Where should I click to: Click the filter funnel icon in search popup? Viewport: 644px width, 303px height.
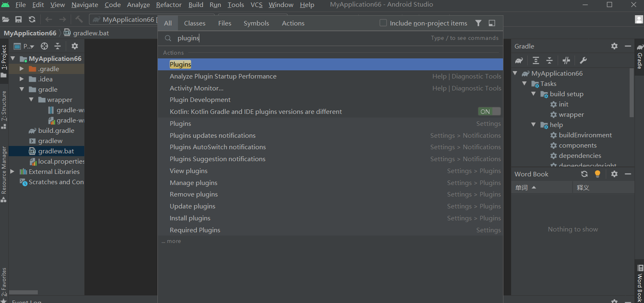(x=478, y=23)
